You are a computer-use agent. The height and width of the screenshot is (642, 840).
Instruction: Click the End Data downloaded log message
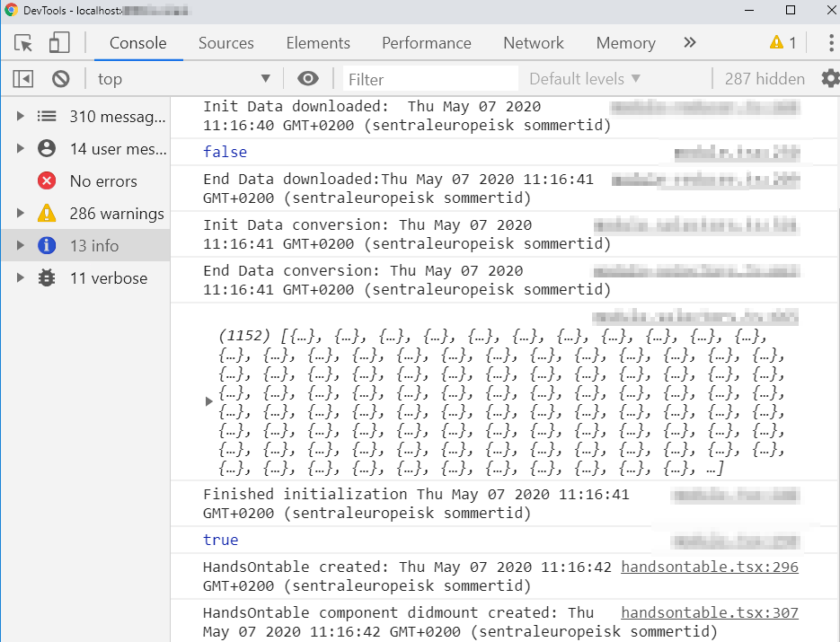pyautogui.click(x=398, y=189)
